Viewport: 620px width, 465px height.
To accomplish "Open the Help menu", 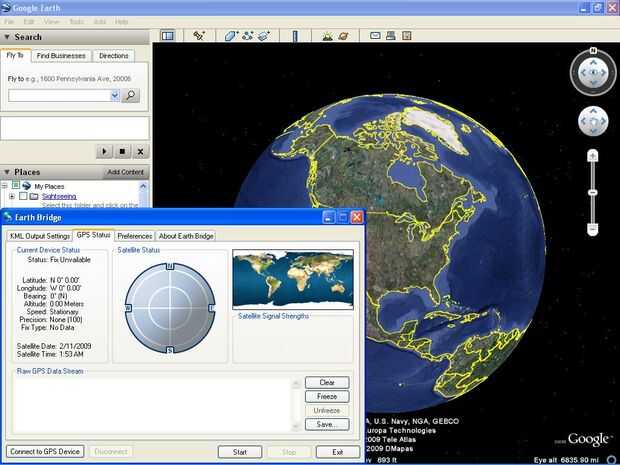I will coord(122,21).
